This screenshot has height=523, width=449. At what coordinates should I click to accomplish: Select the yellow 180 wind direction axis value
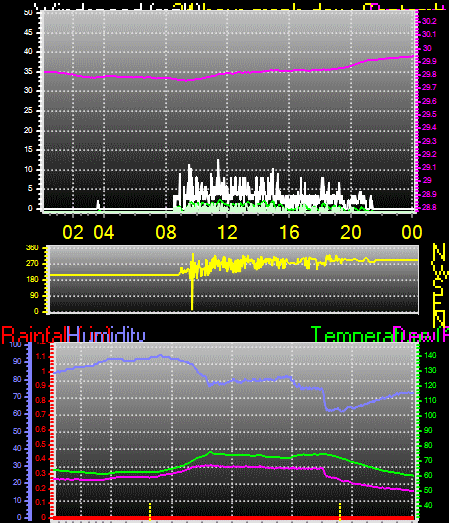[x=32, y=280]
